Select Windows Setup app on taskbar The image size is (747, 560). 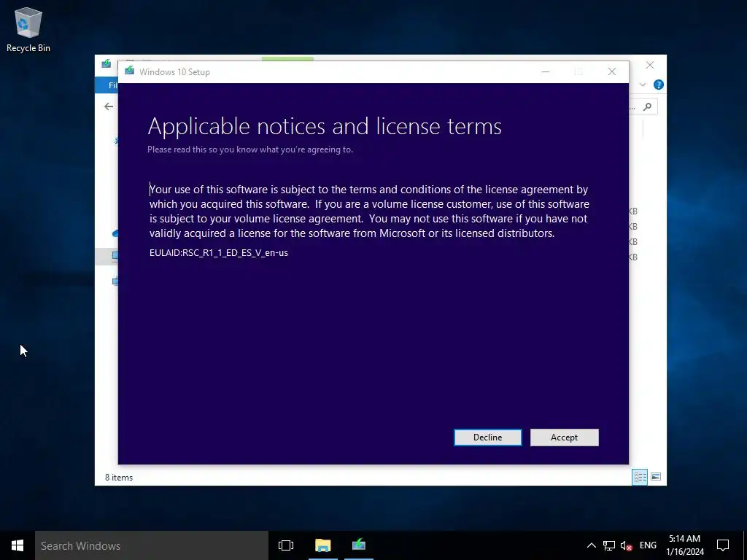click(x=359, y=545)
